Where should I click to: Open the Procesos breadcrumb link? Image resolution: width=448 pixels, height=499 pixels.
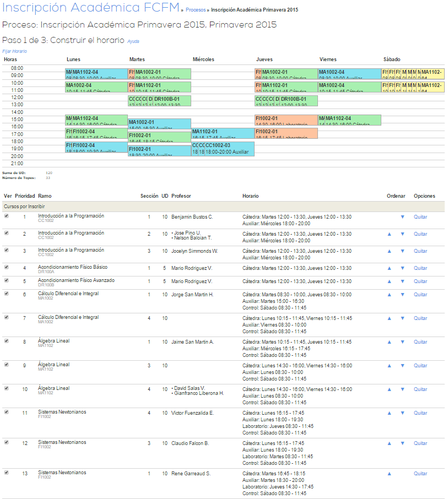point(196,10)
